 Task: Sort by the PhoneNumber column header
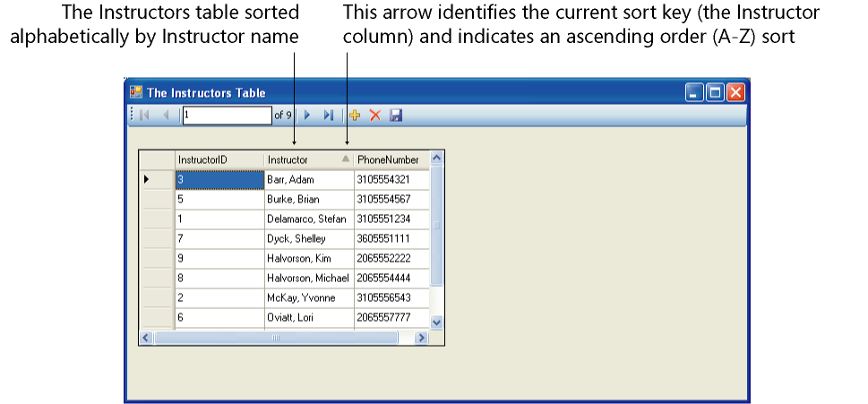pyautogui.click(x=391, y=159)
